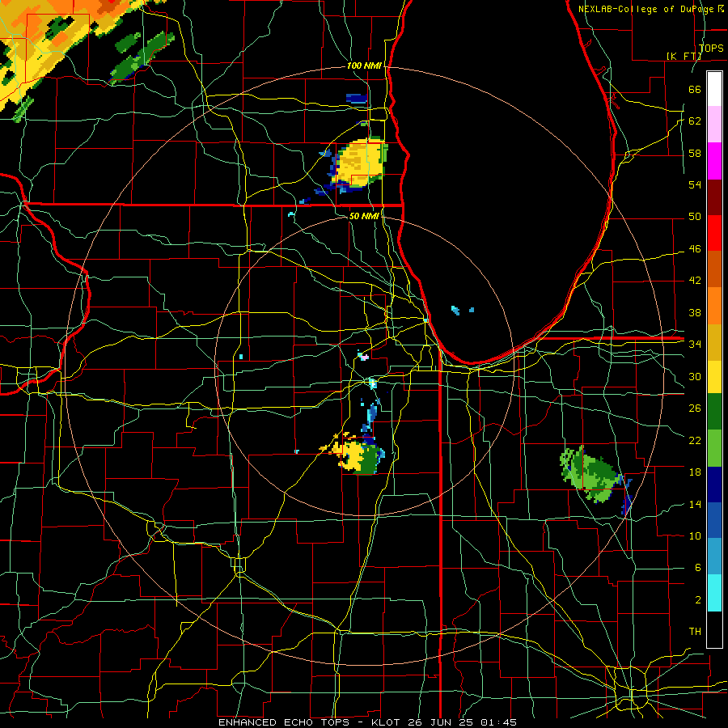Click the "26" legend value
The image size is (728, 728).
(695, 408)
